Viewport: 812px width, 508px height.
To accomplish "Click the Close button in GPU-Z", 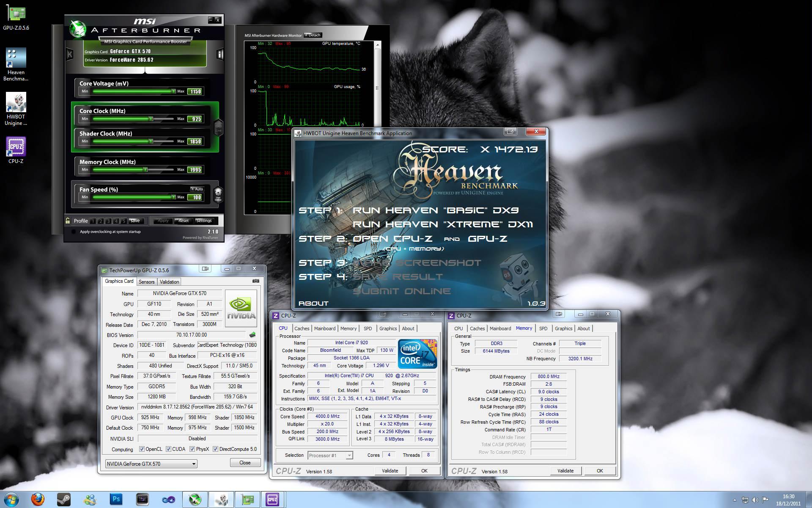I will (x=245, y=463).
